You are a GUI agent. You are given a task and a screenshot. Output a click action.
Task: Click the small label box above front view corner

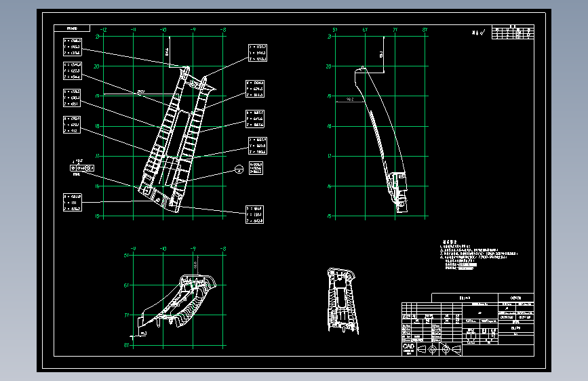72,28
